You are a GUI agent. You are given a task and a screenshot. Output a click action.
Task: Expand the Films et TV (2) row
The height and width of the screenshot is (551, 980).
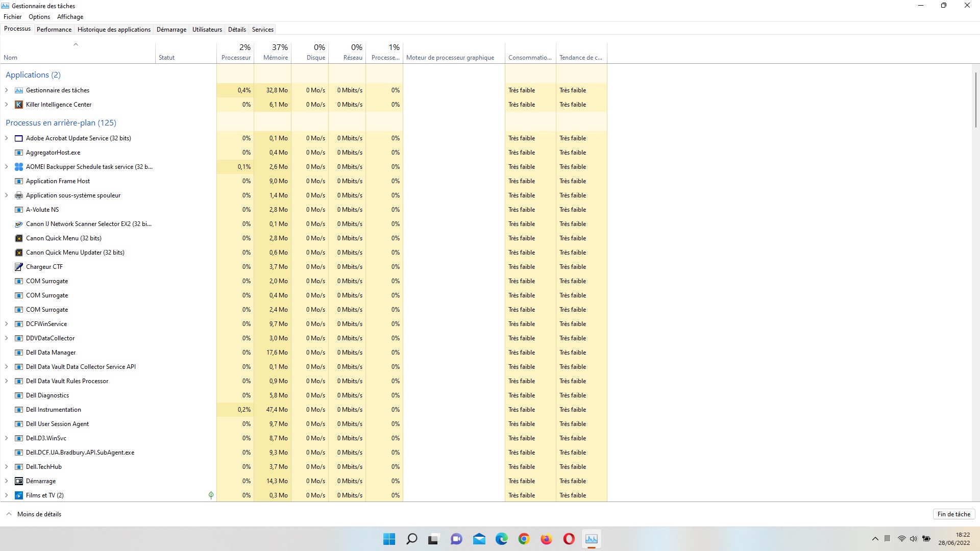pyautogui.click(x=7, y=495)
